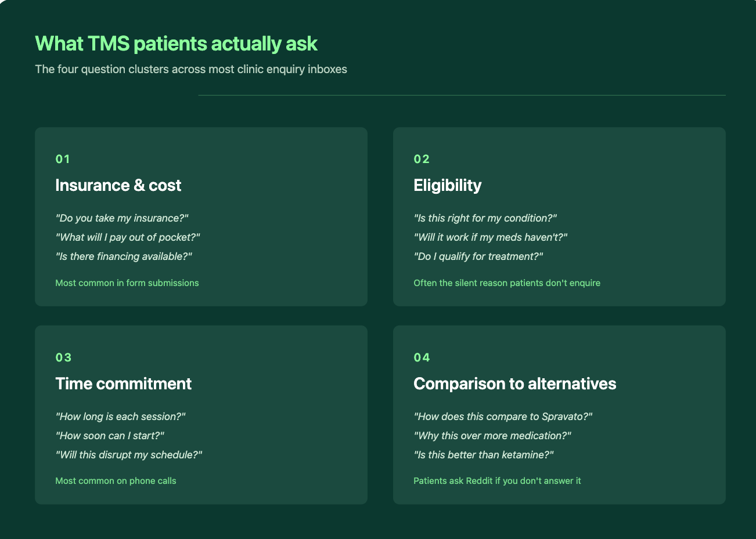Click "Will this disrupt my schedule?" quote
756x539 pixels.
coord(129,455)
